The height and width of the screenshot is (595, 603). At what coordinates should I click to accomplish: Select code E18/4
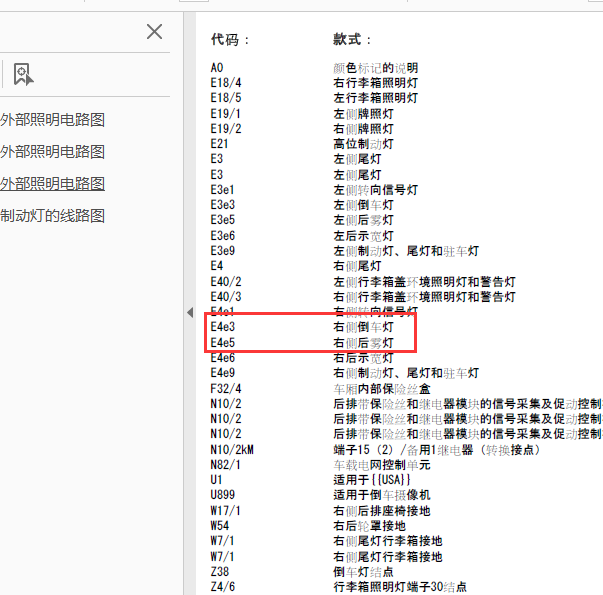(226, 83)
